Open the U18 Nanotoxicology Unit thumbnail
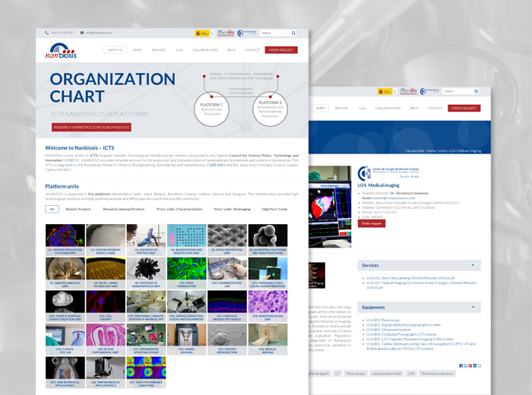Image resolution: width=532 pixels, height=395 pixels. (x=268, y=306)
